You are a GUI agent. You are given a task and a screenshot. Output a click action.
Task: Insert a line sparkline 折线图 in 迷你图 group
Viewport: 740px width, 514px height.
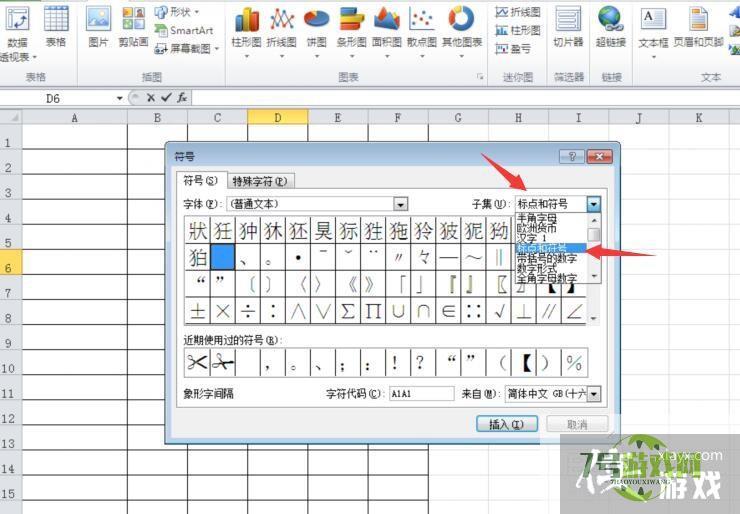click(x=518, y=12)
